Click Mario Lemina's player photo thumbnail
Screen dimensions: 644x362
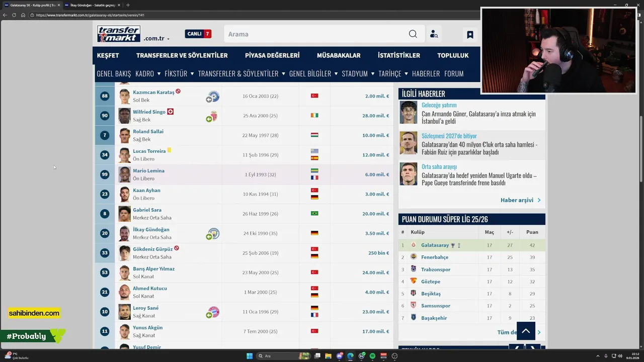point(124,174)
